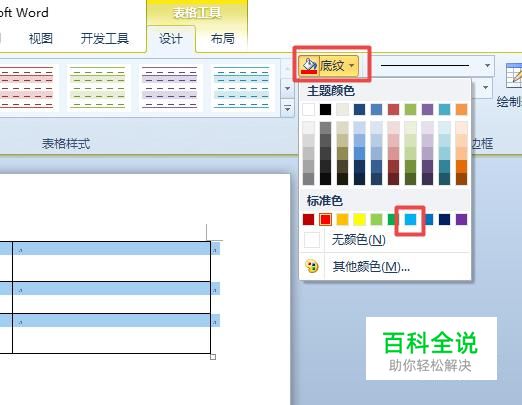Screen dimensions: 522x405
Task: Open the line weight dropdown below pen style
Action: pos(485,88)
